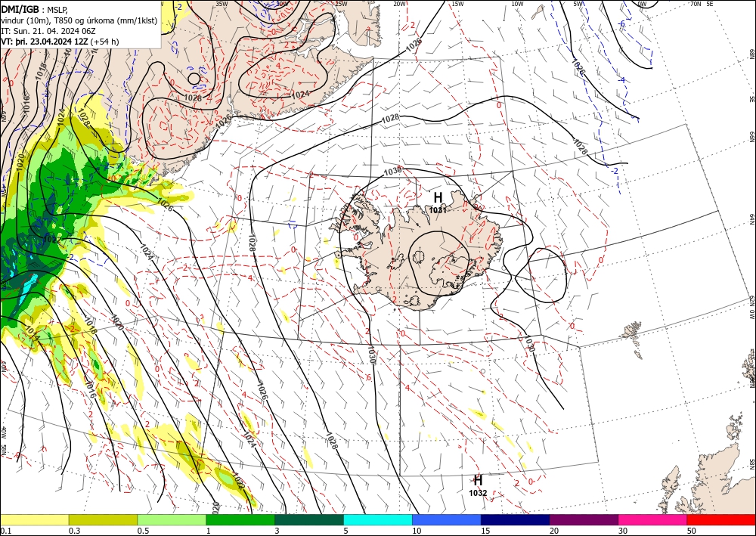Click the '5W' longitude label

[578, 3]
